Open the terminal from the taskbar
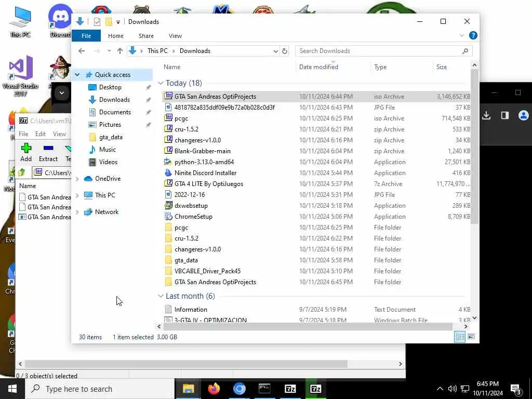The width and height of the screenshot is (532, 399). point(264,389)
